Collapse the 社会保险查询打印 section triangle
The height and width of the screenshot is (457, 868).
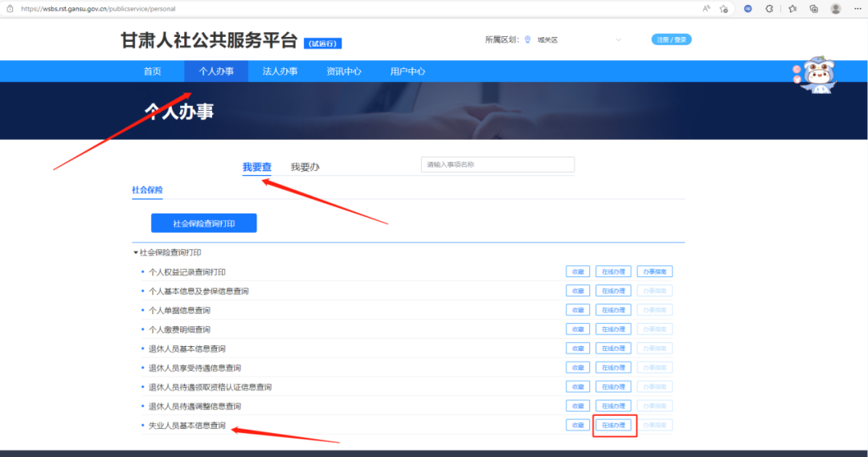[x=136, y=252]
